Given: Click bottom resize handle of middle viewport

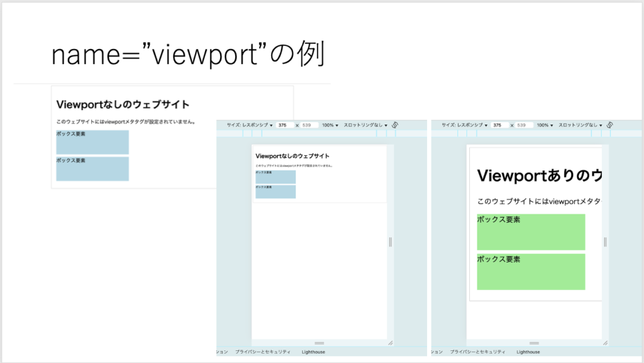Looking at the screenshot, I should point(319,343).
